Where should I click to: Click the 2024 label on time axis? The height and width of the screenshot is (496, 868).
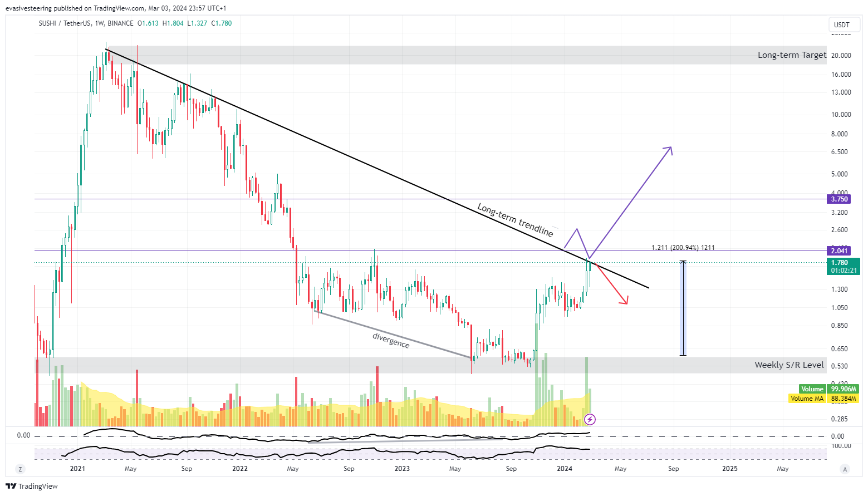(565, 469)
